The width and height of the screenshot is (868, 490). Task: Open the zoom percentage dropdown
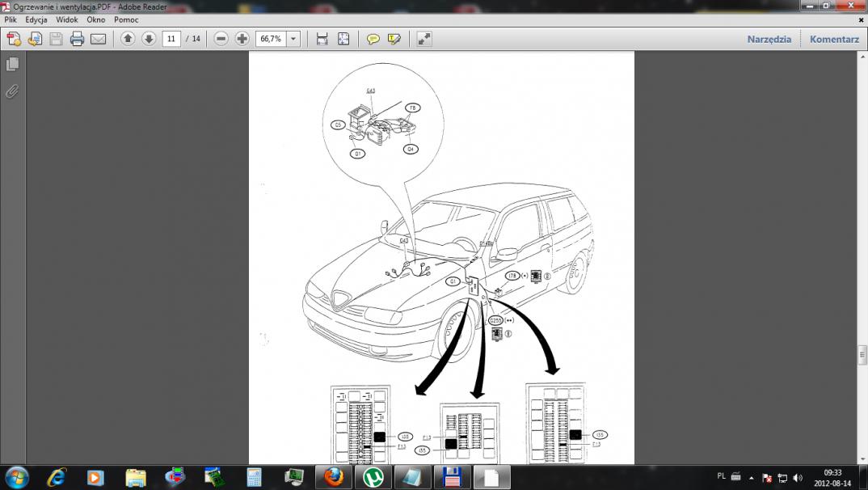coord(293,39)
